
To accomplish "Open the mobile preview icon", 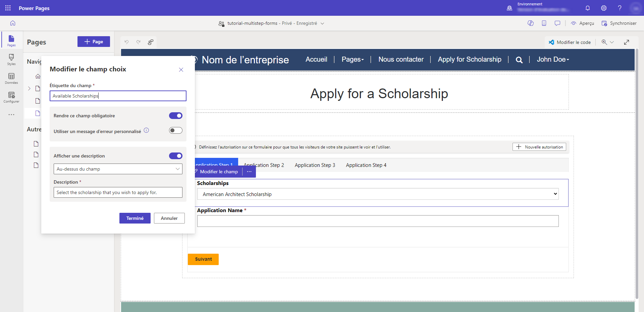I will click(544, 23).
